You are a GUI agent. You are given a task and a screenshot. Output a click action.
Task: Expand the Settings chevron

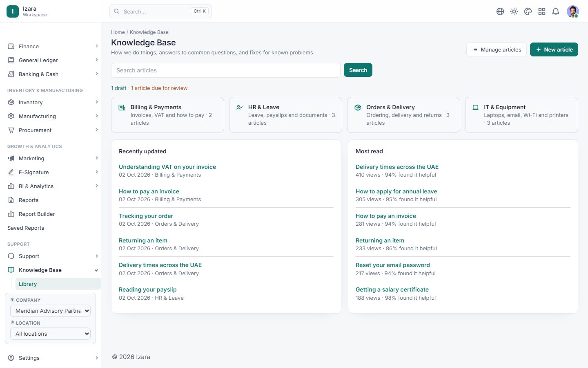tap(97, 358)
